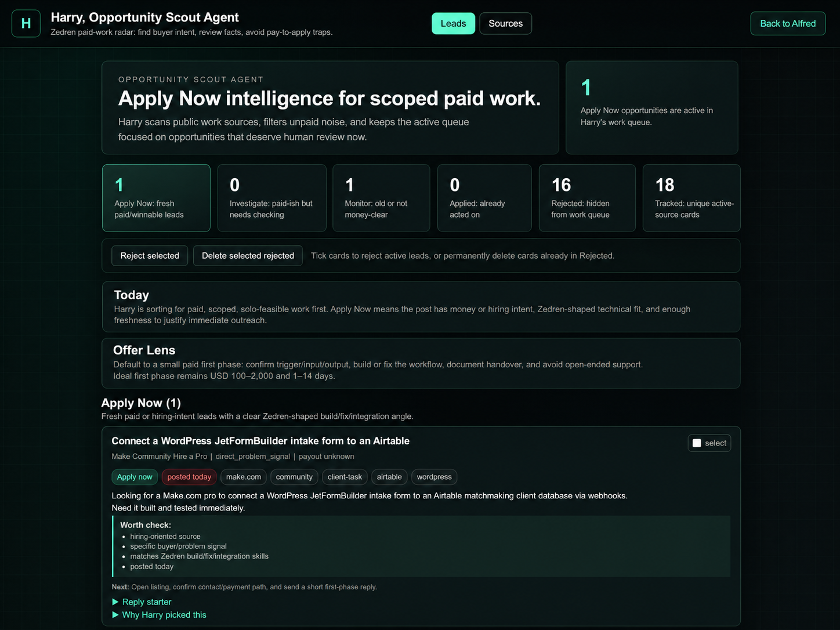Click Apply Now opportunities active summary panel
This screenshot has width=840, height=630.
pyautogui.click(x=652, y=107)
